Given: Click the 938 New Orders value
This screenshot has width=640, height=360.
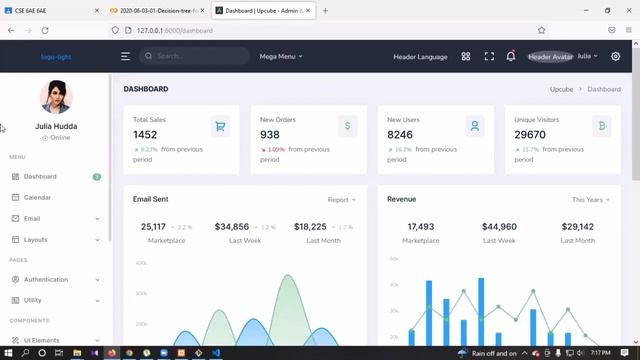Looking at the screenshot, I should click(270, 135).
